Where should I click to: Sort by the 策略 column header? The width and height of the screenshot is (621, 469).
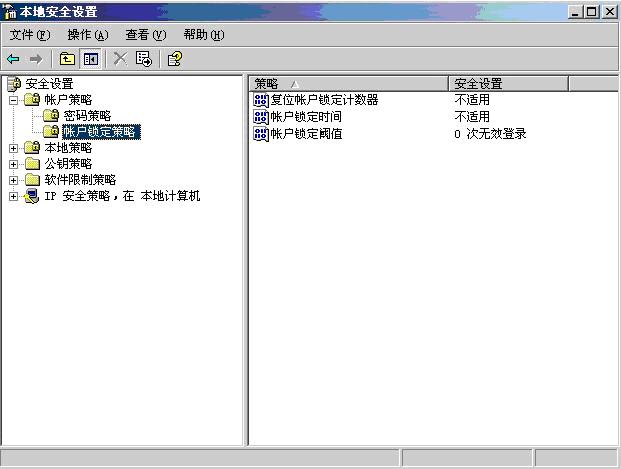click(x=349, y=84)
